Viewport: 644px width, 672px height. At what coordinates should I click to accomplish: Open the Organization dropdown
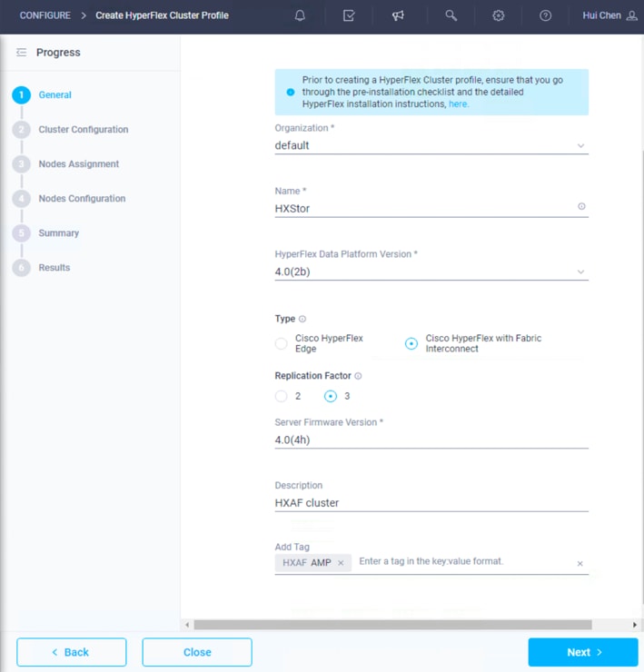point(431,145)
